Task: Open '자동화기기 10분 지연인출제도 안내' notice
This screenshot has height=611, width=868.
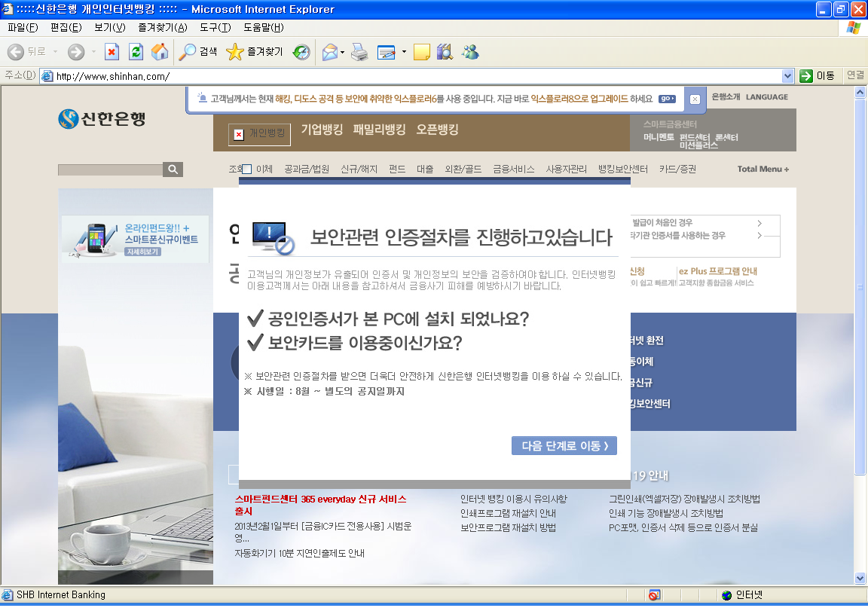Action: pos(299,554)
